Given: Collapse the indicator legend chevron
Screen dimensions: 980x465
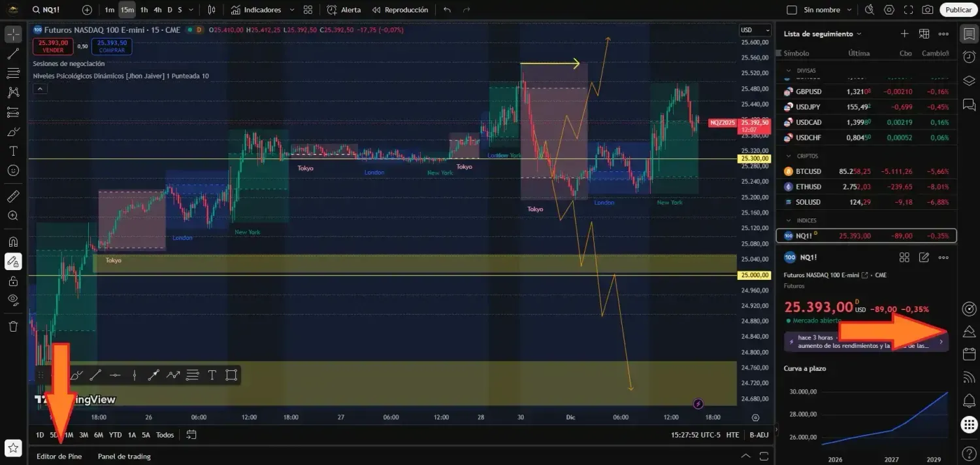Looking at the screenshot, I should click(40, 89).
